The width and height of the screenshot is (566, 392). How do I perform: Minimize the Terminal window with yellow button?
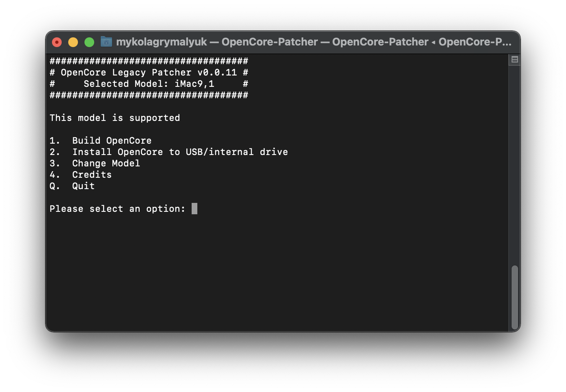[x=73, y=42]
